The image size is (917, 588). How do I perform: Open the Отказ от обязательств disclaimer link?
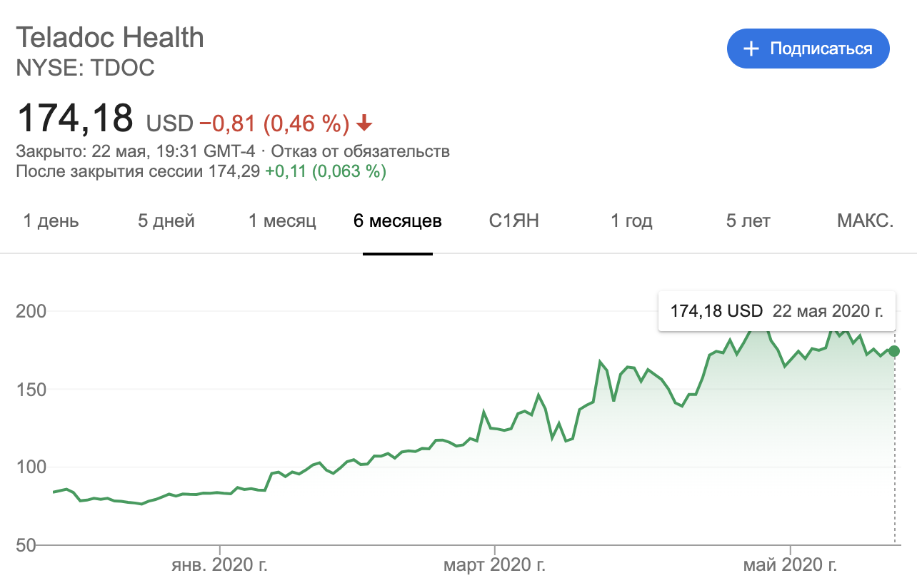coord(360,151)
